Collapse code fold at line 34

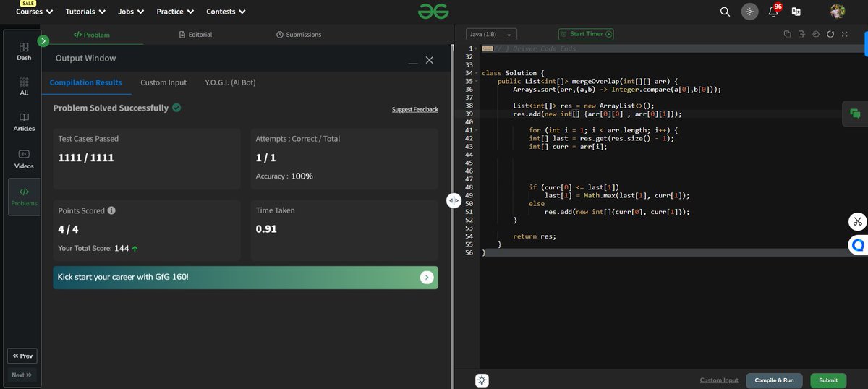(477, 73)
